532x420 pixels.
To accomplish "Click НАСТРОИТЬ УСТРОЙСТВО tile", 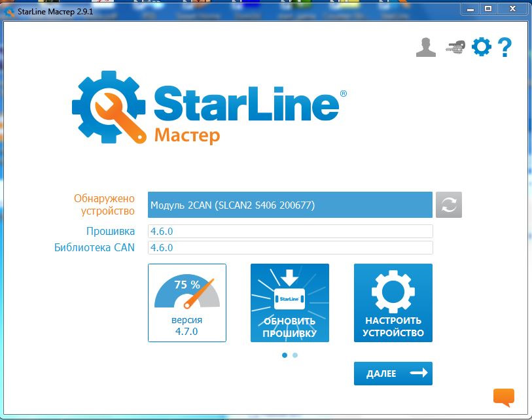I will 393,303.
